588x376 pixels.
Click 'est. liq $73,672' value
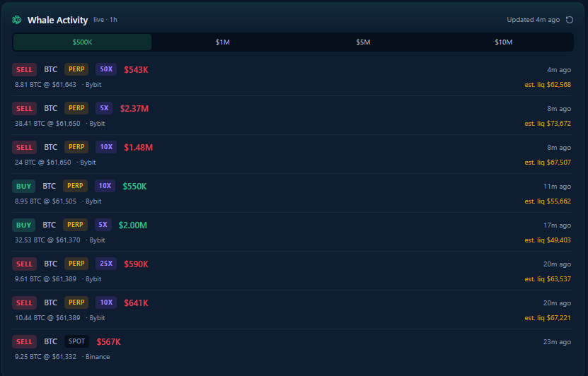pos(548,124)
